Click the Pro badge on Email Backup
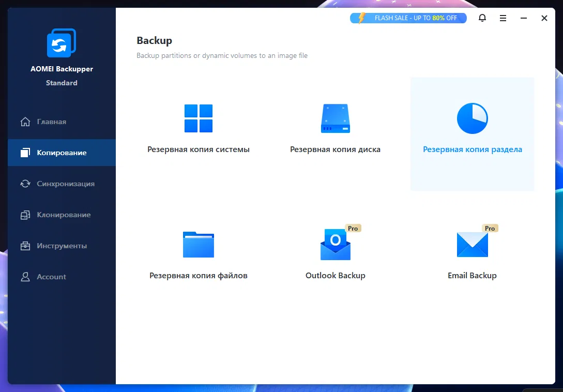The width and height of the screenshot is (563, 392). click(490, 229)
